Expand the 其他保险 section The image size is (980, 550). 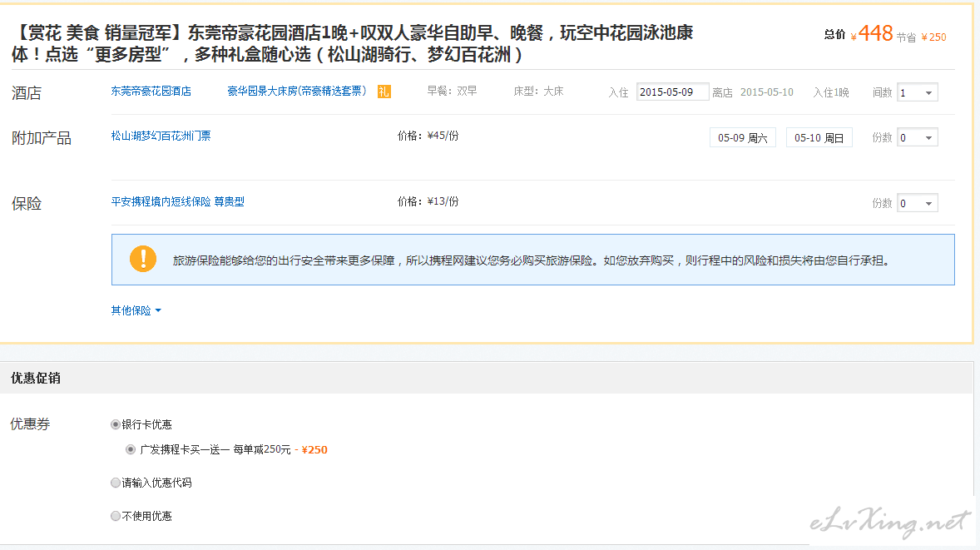pos(136,310)
